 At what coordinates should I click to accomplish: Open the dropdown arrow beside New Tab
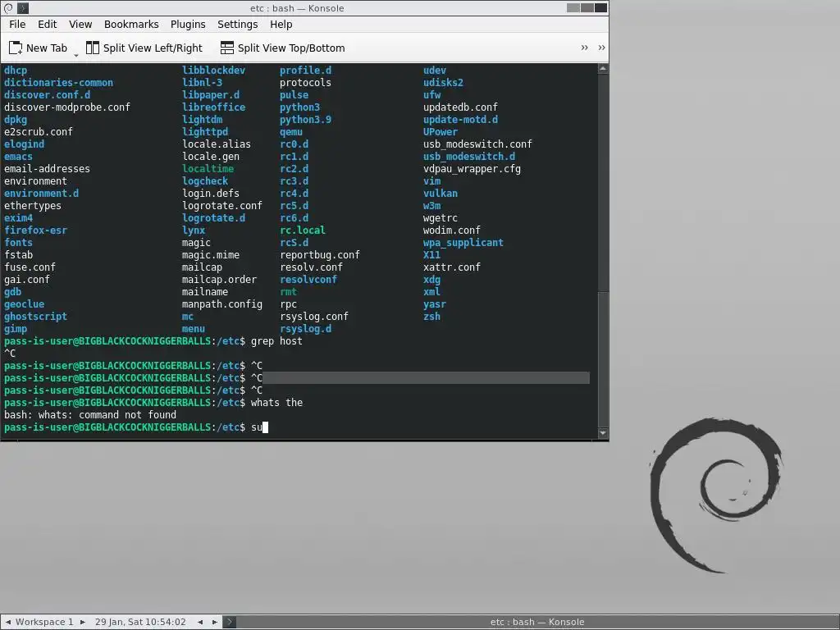click(x=76, y=55)
